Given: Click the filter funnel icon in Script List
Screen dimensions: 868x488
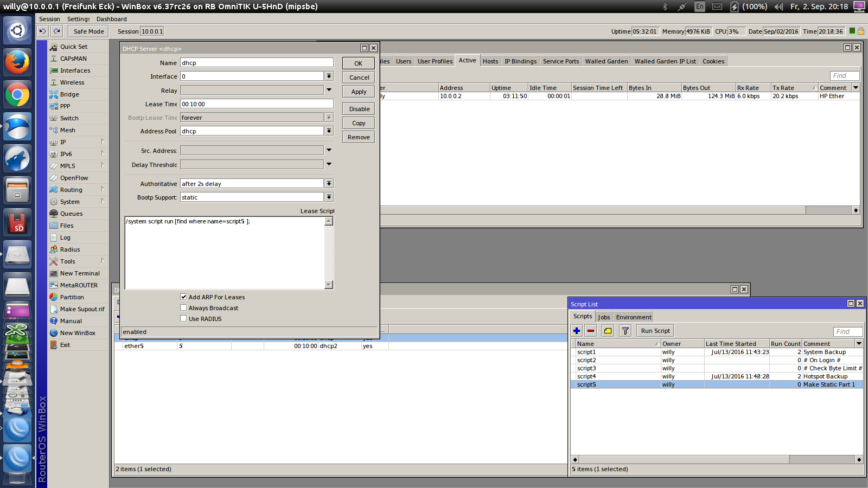Looking at the screenshot, I should (626, 331).
